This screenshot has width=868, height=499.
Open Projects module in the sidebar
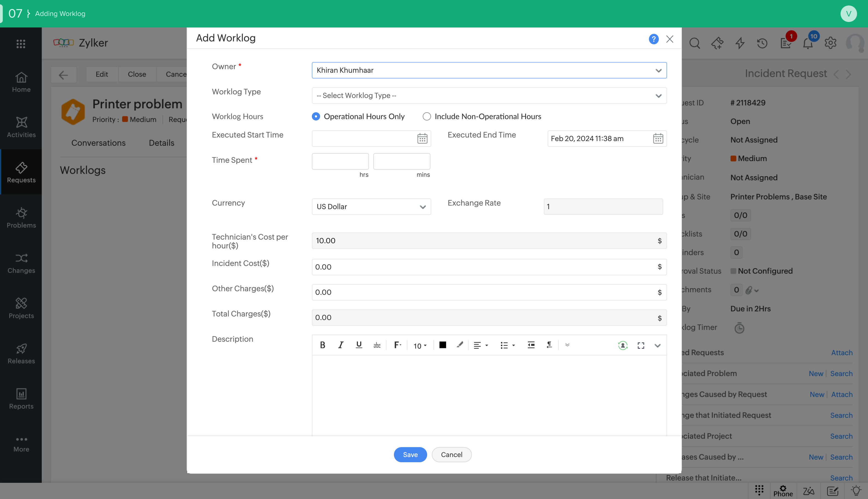pyautogui.click(x=21, y=308)
